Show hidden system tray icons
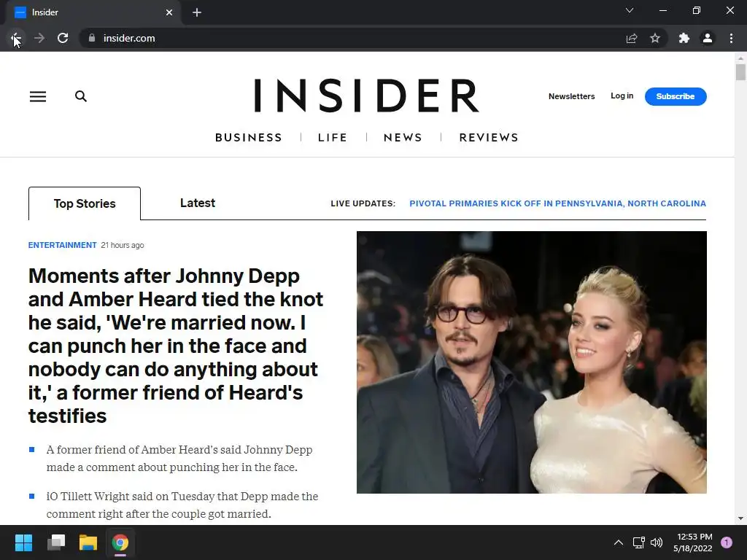This screenshot has width=747, height=560. (x=619, y=542)
